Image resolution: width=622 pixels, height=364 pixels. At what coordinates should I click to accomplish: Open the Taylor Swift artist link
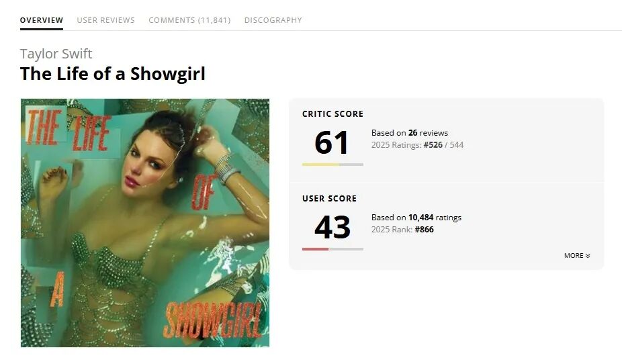pyautogui.click(x=56, y=54)
